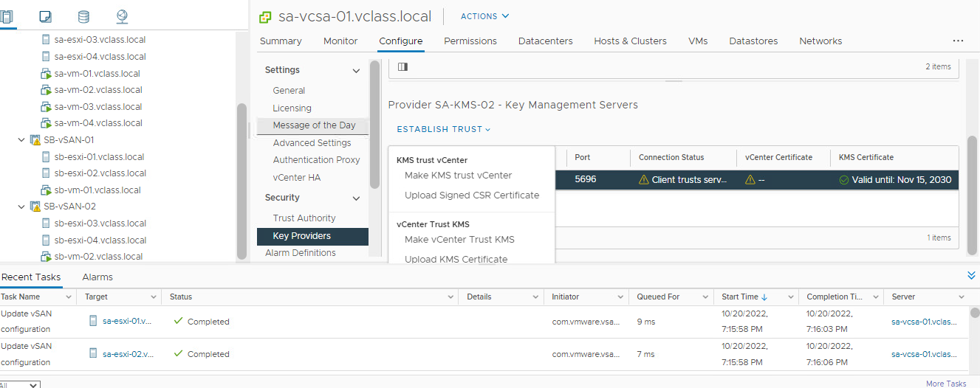Switch to the Datastores tab
Screen dimensions: 980x388
click(753, 41)
